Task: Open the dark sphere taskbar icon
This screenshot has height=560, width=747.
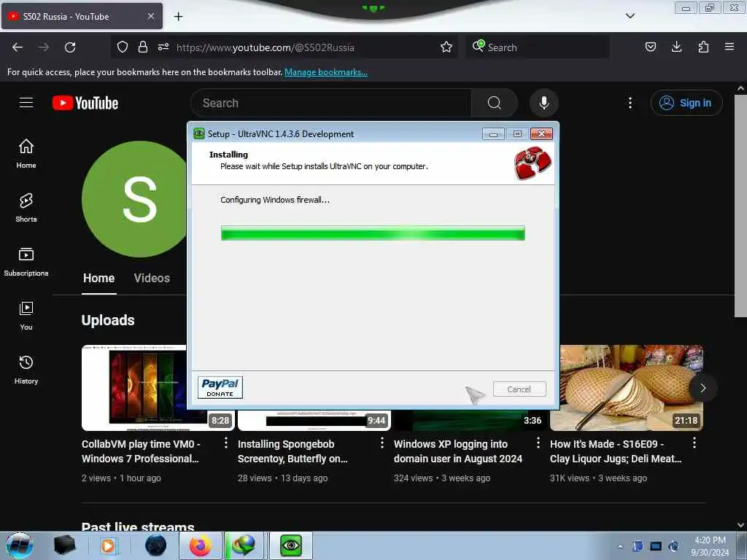Action: point(156,545)
